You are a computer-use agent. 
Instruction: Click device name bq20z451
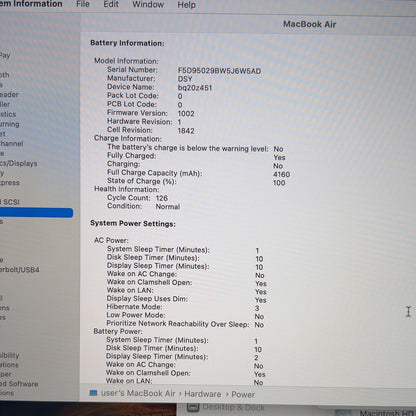pos(195,88)
